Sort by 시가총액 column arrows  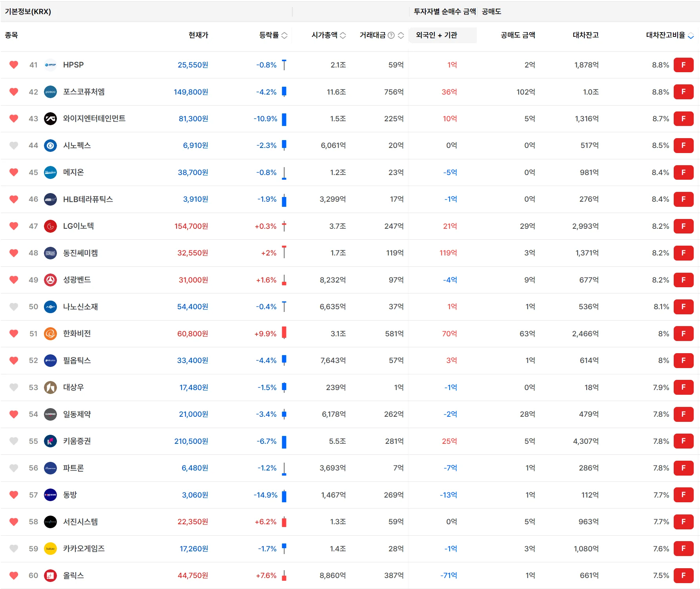coord(343,35)
